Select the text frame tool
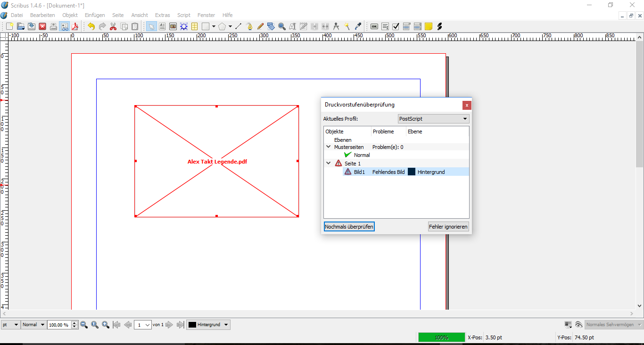The image size is (644, 345). click(162, 26)
